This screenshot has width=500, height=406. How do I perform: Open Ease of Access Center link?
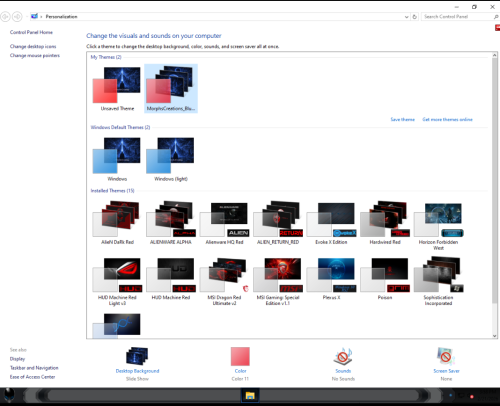point(32,377)
